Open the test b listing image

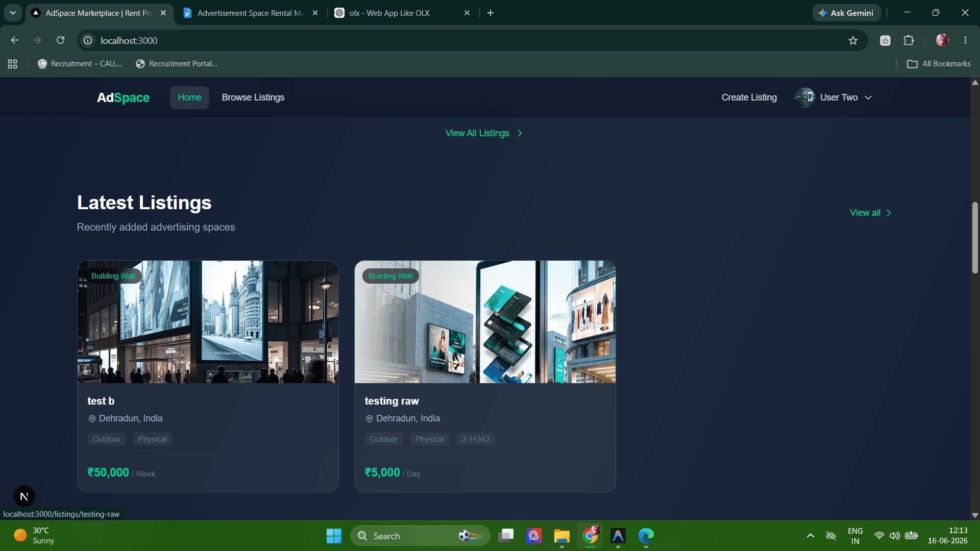pyautogui.click(x=208, y=322)
